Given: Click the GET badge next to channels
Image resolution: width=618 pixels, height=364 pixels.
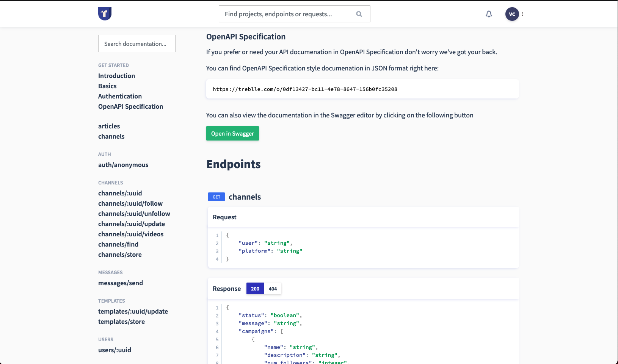Looking at the screenshot, I should point(216,197).
